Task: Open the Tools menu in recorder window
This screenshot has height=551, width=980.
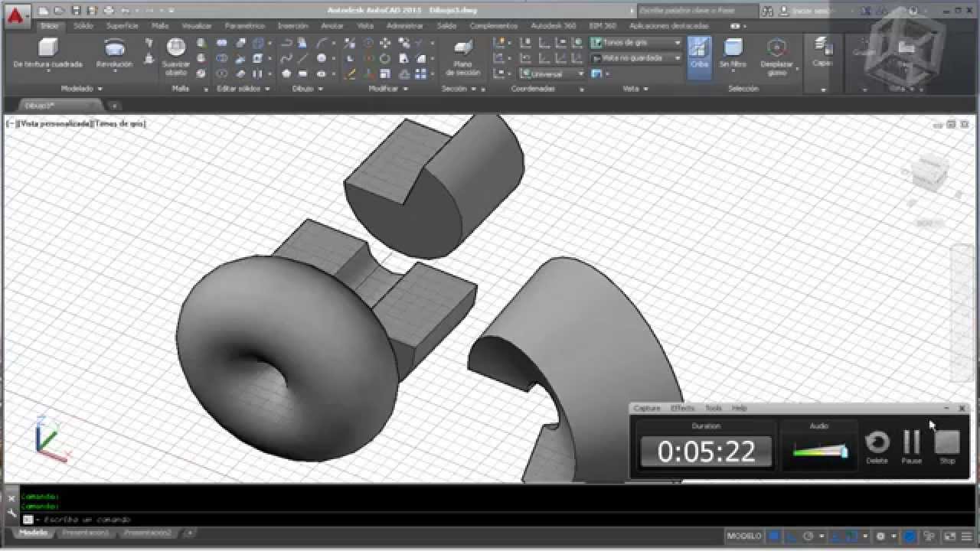Action: click(713, 408)
